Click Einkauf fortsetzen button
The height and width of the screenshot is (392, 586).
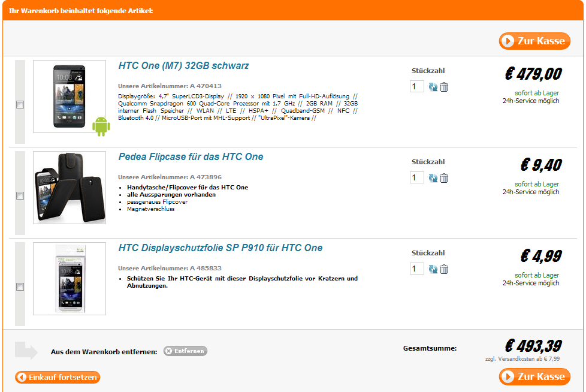pyautogui.click(x=58, y=378)
